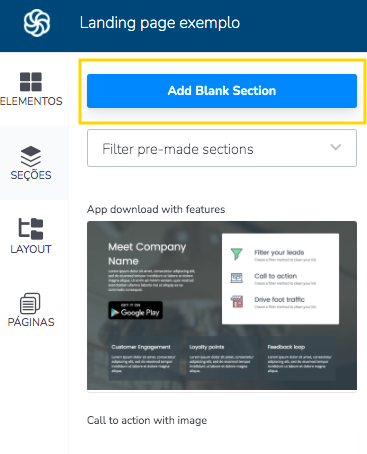The image size is (367, 454).
Task: Switch to the SEÇÕES tab label
Action: coord(31,175)
